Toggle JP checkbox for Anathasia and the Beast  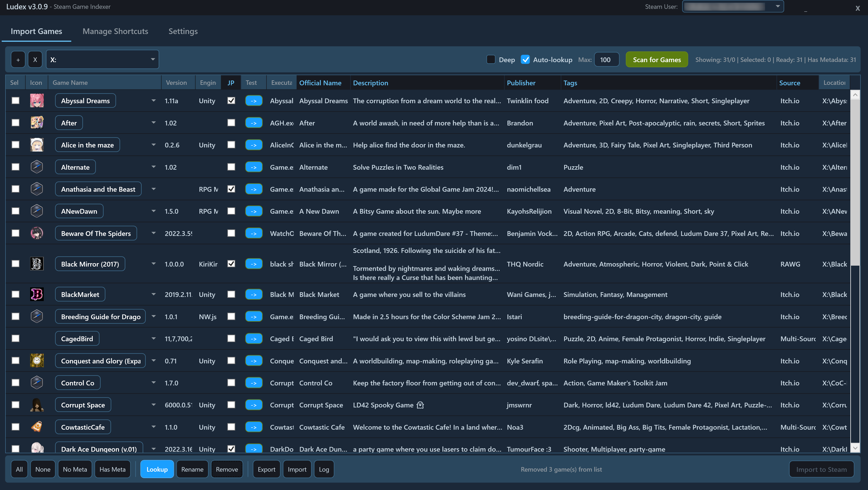(x=231, y=189)
